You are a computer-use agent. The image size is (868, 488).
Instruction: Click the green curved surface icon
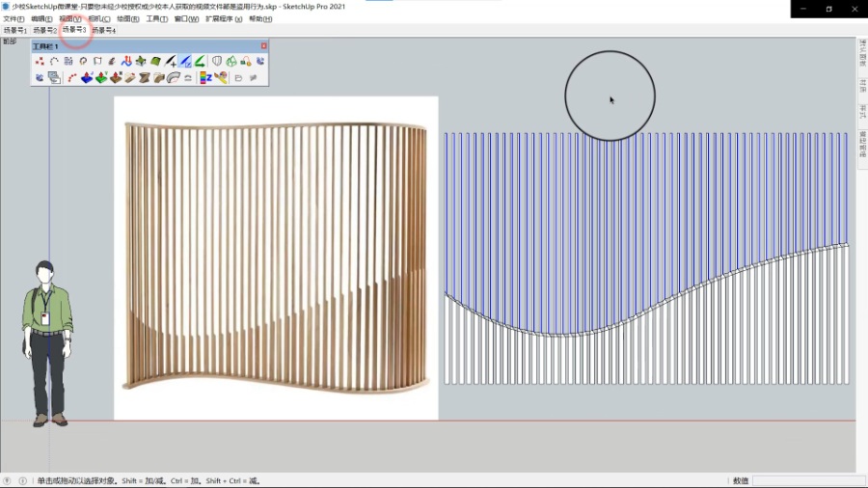point(155,62)
